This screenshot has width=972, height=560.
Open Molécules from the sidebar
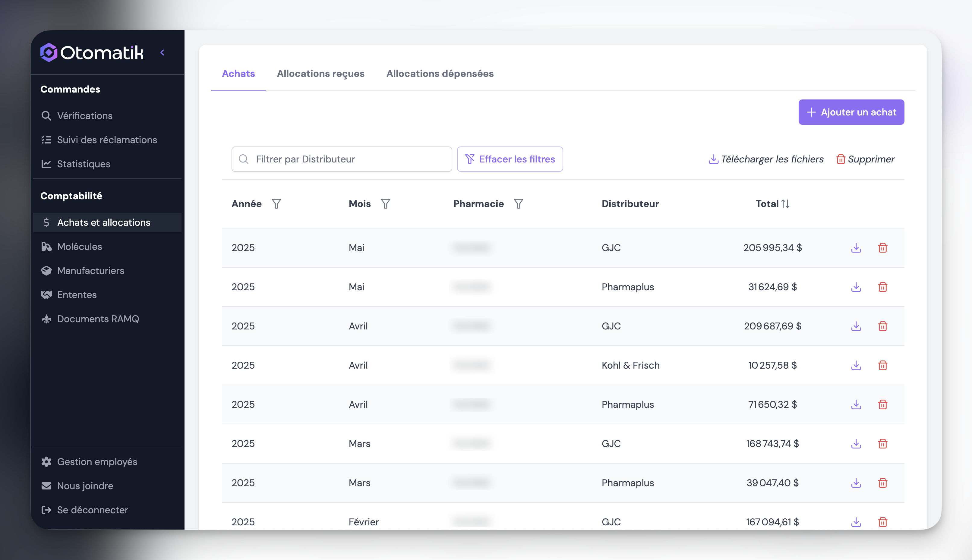point(79,247)
